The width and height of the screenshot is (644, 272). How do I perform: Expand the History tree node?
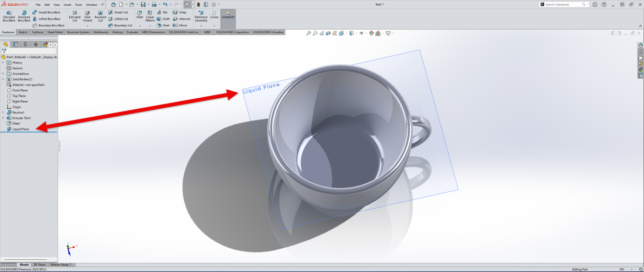[3, 62]
